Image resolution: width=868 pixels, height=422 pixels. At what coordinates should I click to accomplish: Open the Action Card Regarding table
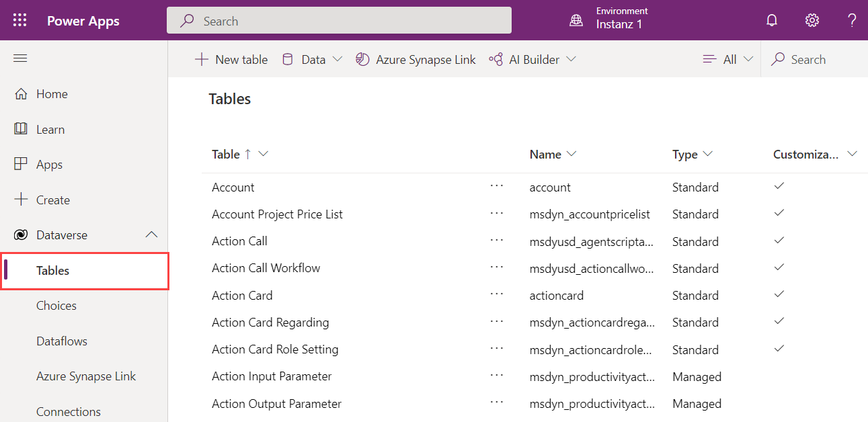(x=270, y=322)
